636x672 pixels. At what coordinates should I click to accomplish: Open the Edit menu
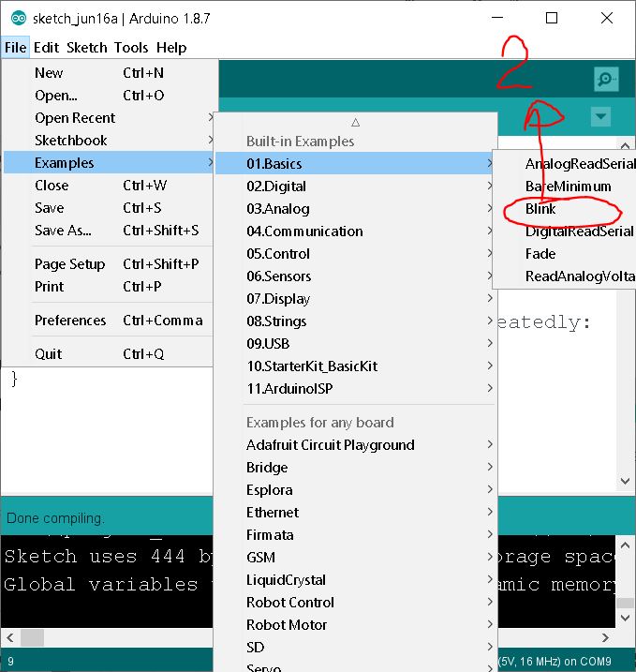point(46,48)
